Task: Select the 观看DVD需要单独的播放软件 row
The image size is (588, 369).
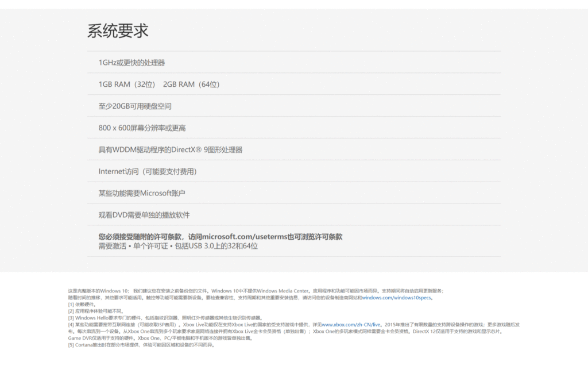Action: coord(294,215)
